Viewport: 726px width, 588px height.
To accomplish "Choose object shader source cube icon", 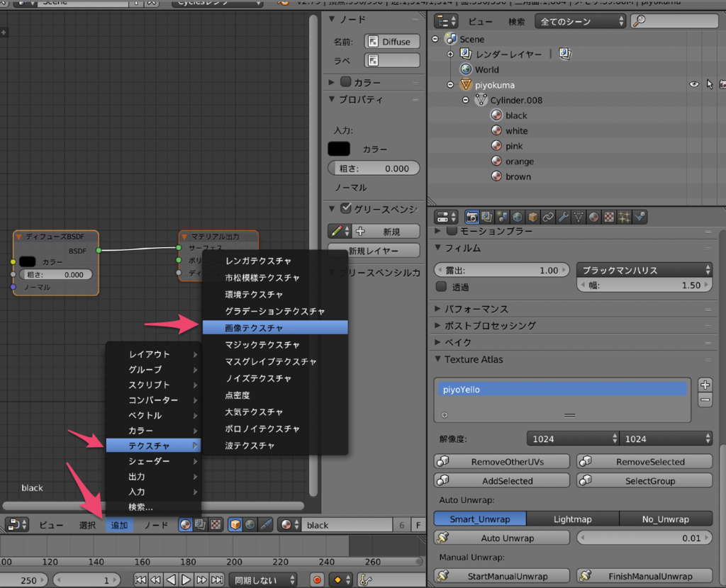I will click(235, 525).
